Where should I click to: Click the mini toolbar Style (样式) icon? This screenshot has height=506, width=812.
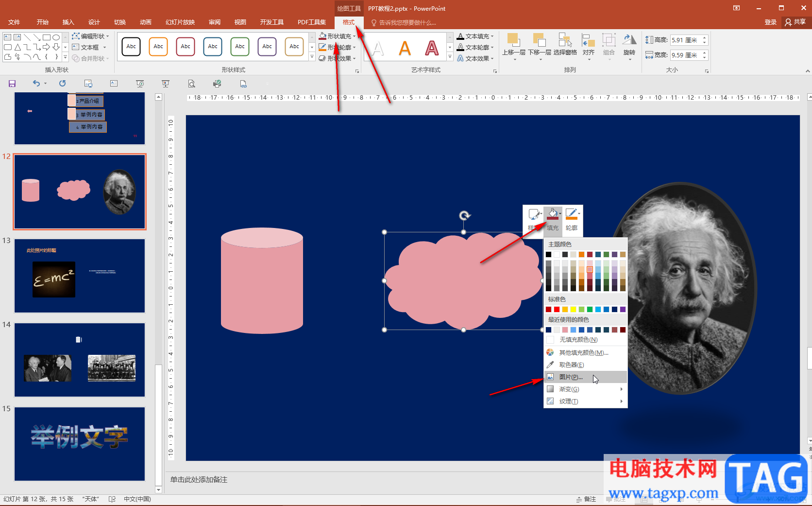(x=534, y=214)
